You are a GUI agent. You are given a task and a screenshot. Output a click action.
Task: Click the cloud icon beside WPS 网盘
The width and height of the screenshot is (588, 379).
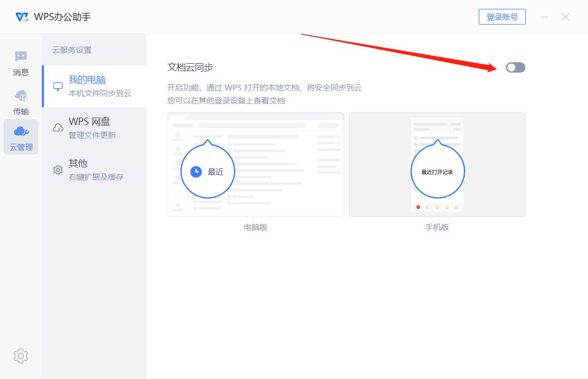coord(58,128)
